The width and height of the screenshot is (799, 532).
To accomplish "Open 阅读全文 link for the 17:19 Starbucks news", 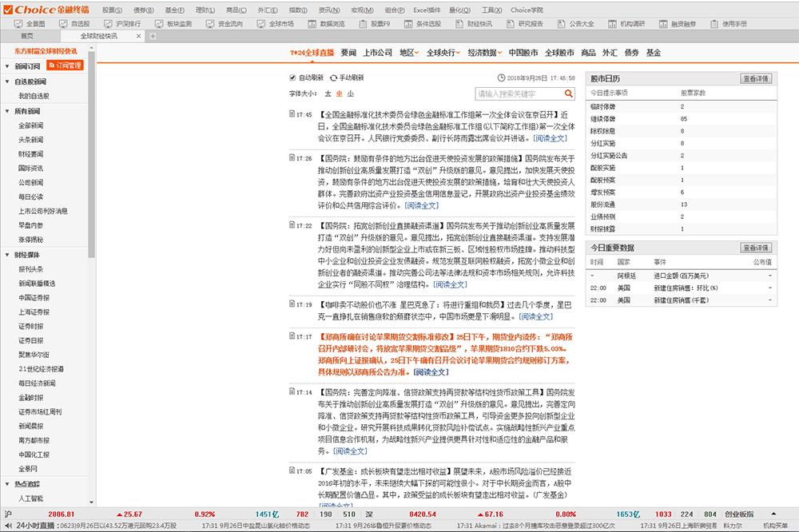I will 535,316.
